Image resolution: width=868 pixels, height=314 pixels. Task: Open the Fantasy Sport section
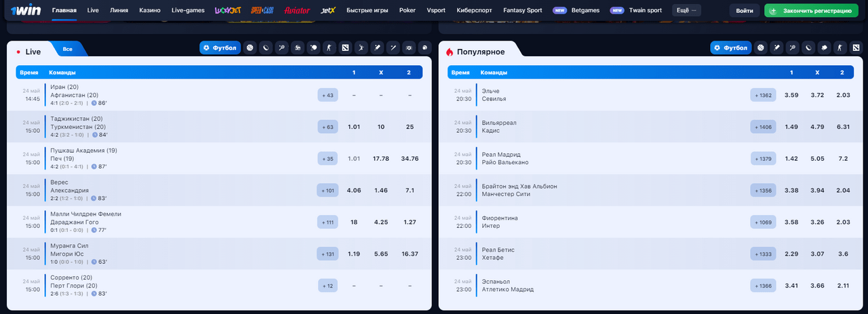[x=523, y=11]
